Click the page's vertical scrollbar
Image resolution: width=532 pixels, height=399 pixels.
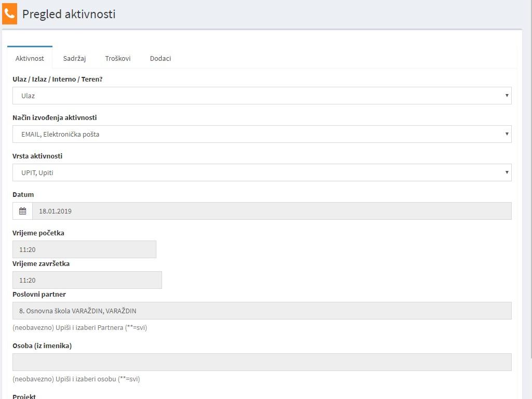click(x=530, y=182)
